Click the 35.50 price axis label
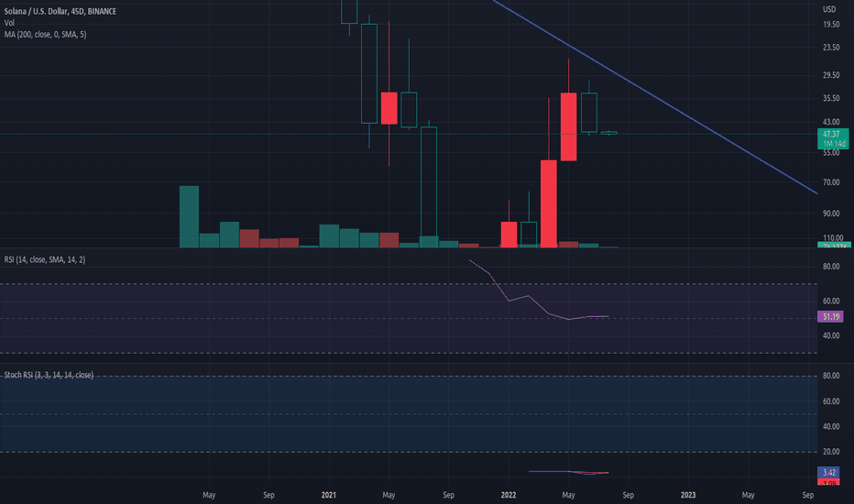 pyautogui.click(x=831, y=98)
